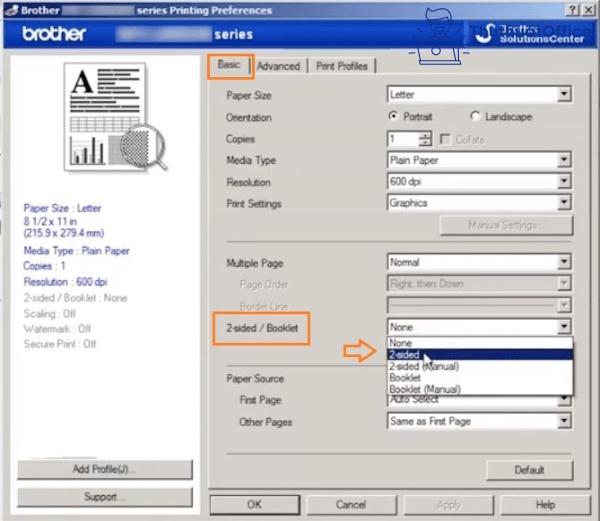Click the Add Profile(J) button
Screen dimensions: 600x521
coord(105,469)
